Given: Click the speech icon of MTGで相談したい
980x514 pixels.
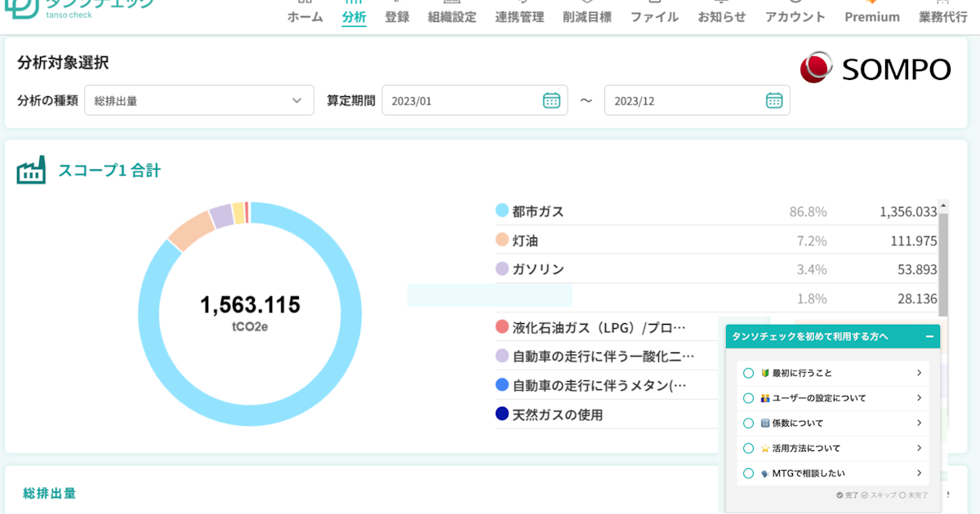Looking at the screenshot, I should [765, 473].
